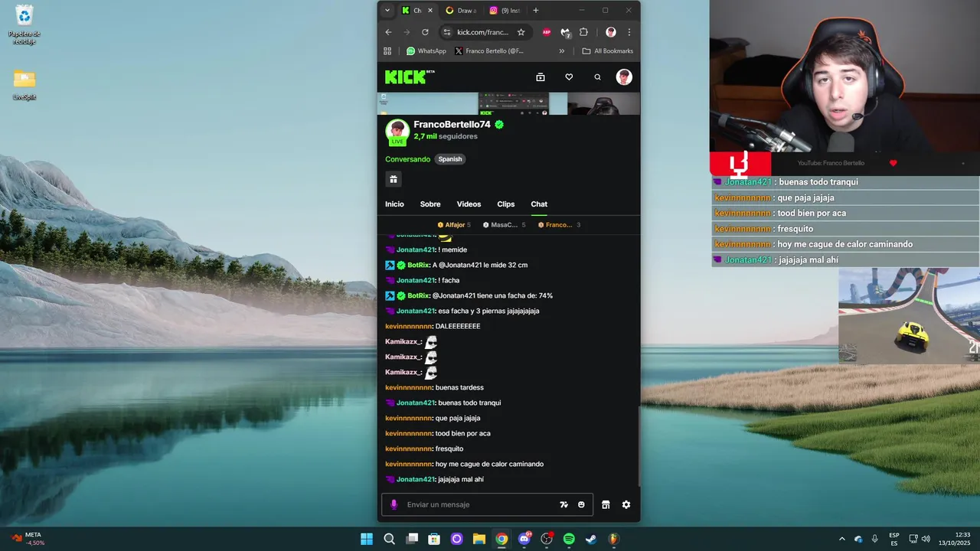Open Discord from the taskbar

click(524, 539)
